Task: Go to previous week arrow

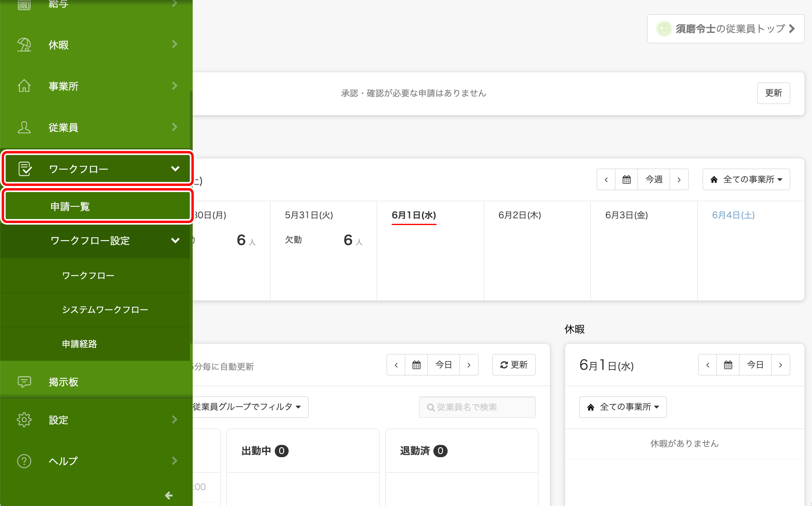Action: 606,179
